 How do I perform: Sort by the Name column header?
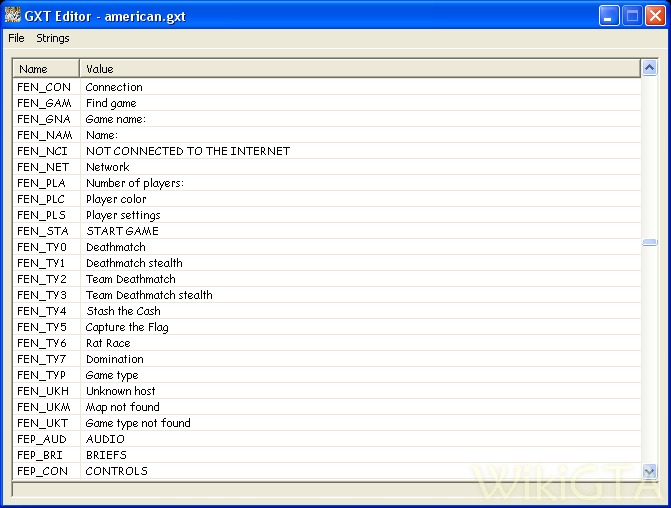click(x=46, y=68)
